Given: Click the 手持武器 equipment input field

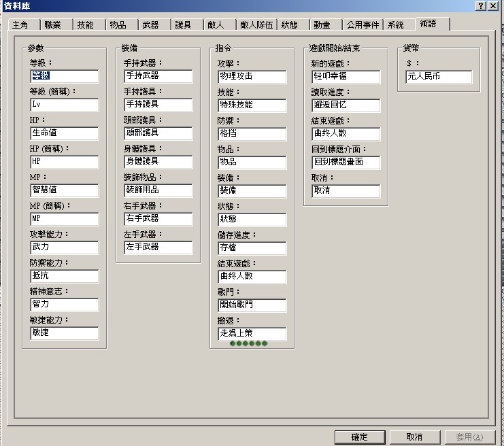Looking at the screenshot, I should tap(158, 76).
